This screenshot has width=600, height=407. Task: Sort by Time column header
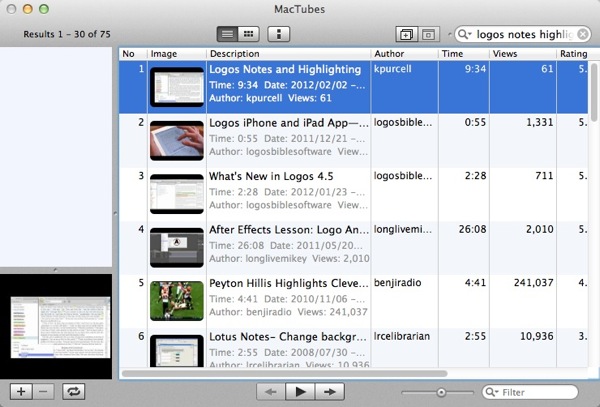click(x=464, y=54)
